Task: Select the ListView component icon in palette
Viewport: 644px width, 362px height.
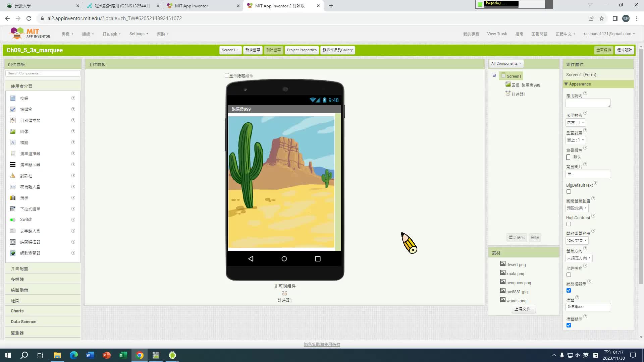Action: coord(13,165)
